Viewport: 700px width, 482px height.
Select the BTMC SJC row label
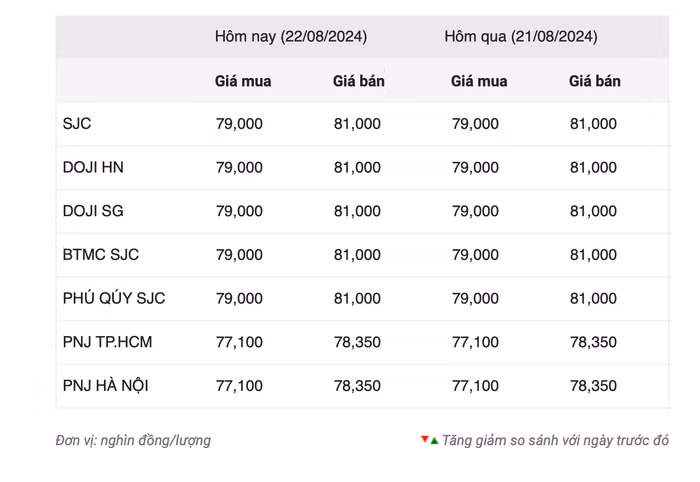pyautogui.click(x=101, y=254)
